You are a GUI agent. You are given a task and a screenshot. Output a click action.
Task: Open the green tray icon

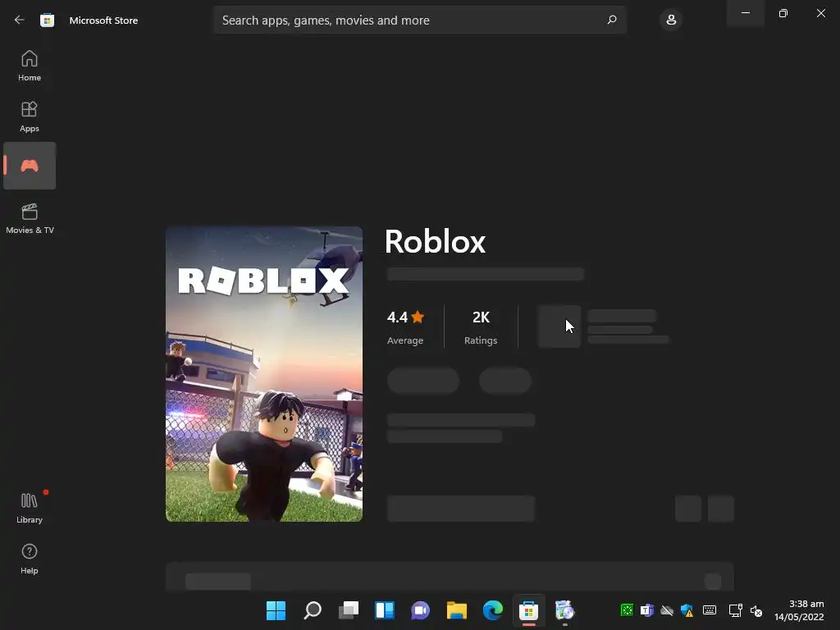(627, 610)
